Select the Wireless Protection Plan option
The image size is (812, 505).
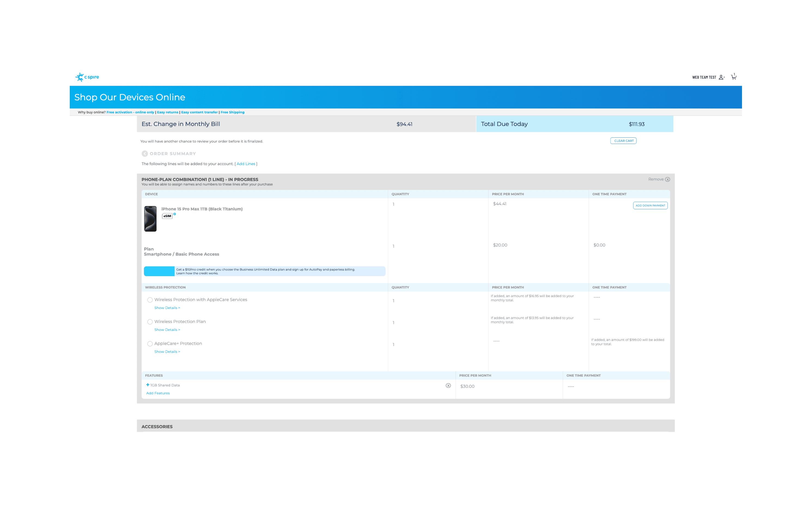coord(150,322)
